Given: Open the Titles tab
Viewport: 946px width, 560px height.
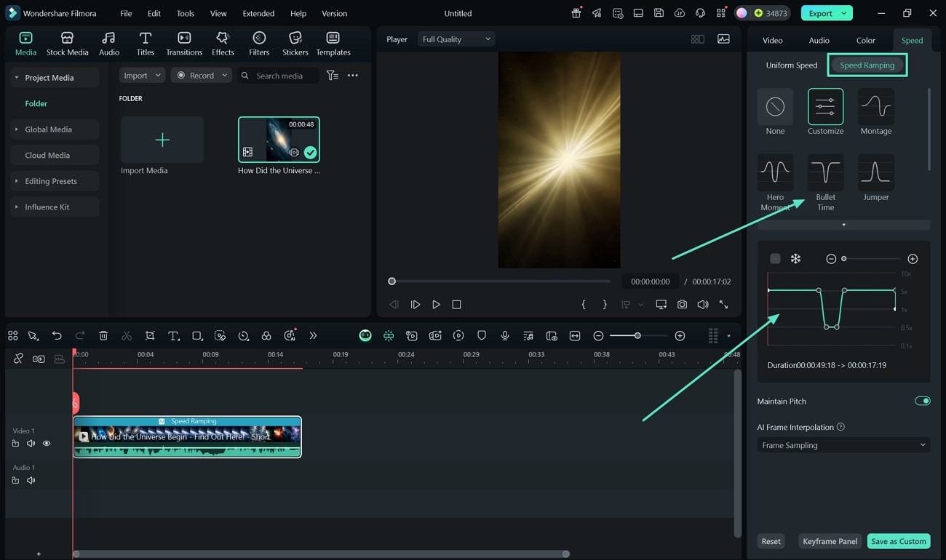Looking at the screenshot, I should pyautogui.click(x=146, y=44).
